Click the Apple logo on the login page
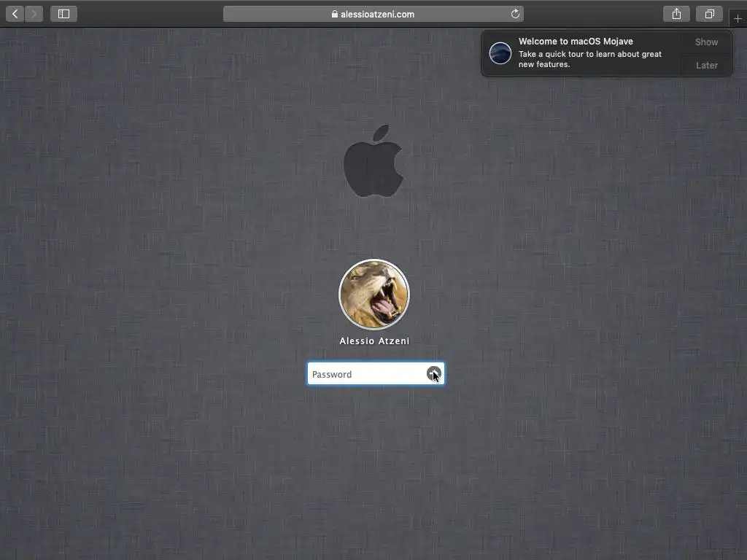Viewport: 747px width, 560px height. (373, 161)
